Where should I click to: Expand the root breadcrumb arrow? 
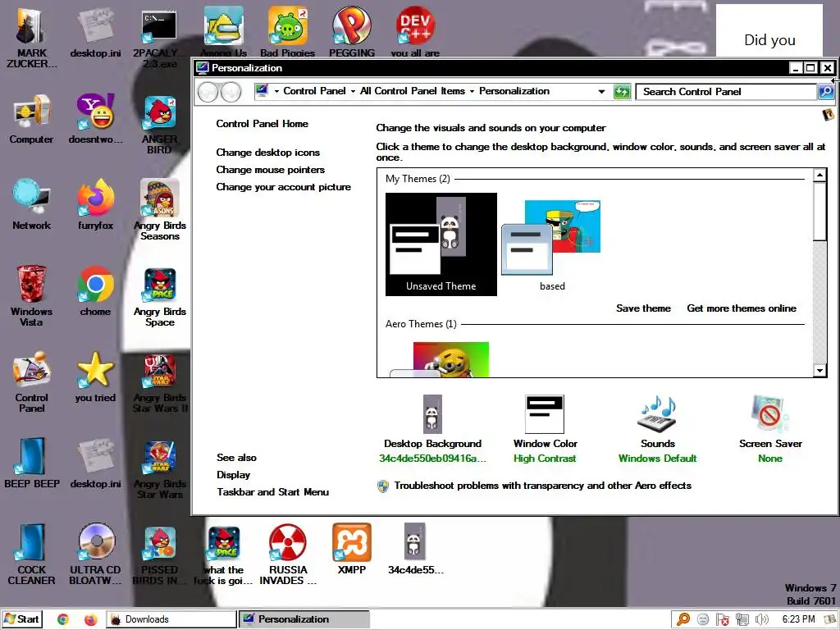point(277,92)
